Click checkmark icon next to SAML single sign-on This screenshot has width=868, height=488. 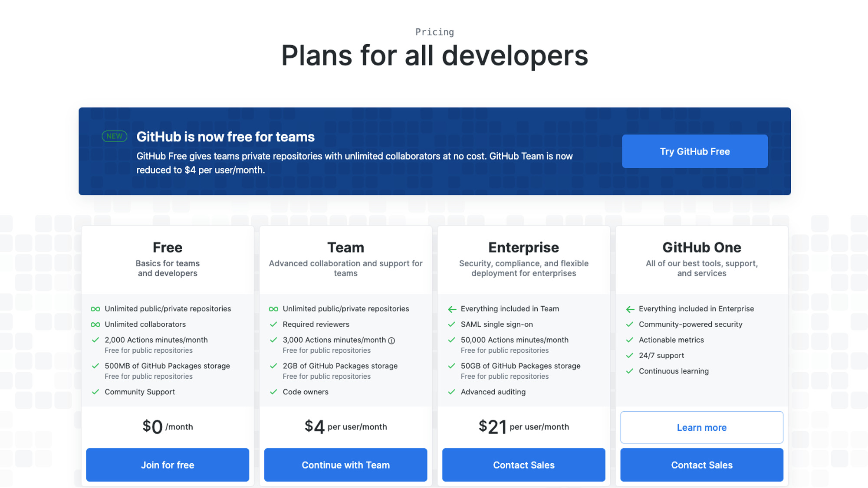click(x=451, y=324)
